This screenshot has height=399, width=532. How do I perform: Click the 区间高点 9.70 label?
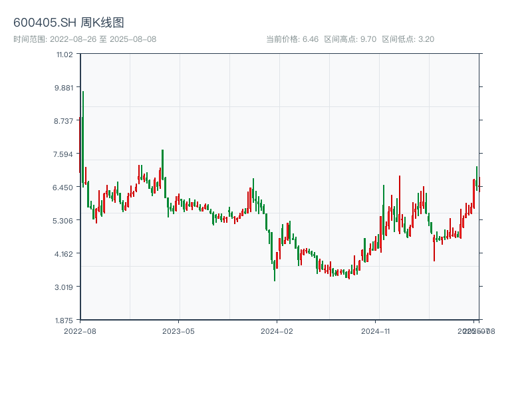[x=350, y=39]
